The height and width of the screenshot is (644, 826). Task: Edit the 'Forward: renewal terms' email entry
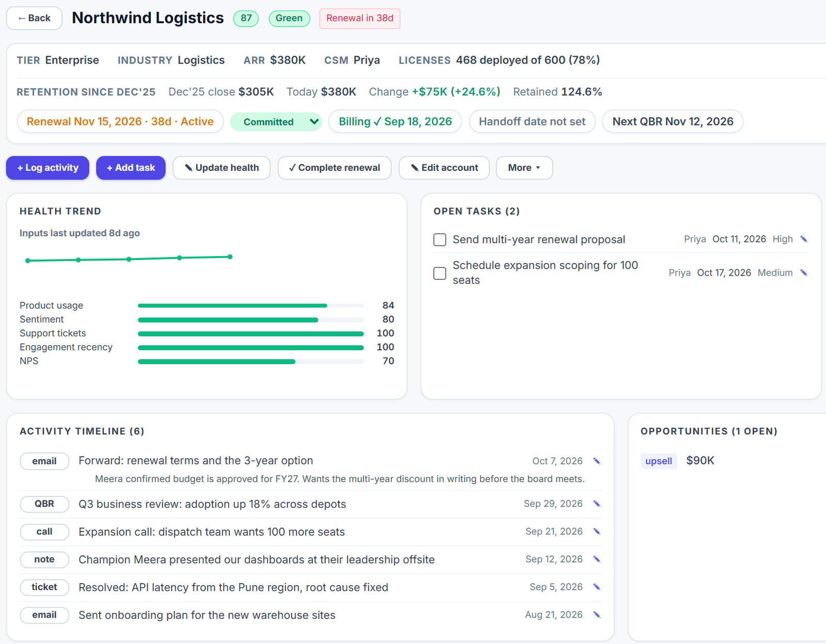pos(597,461)
